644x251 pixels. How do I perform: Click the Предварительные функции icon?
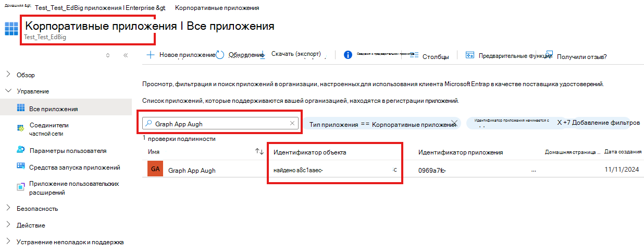[x=469, y=55]
